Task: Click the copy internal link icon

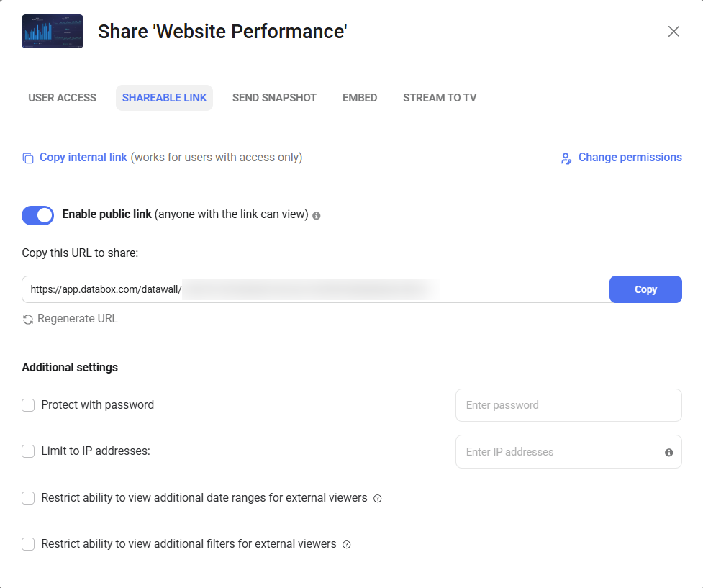Action: tap(28, 158)
